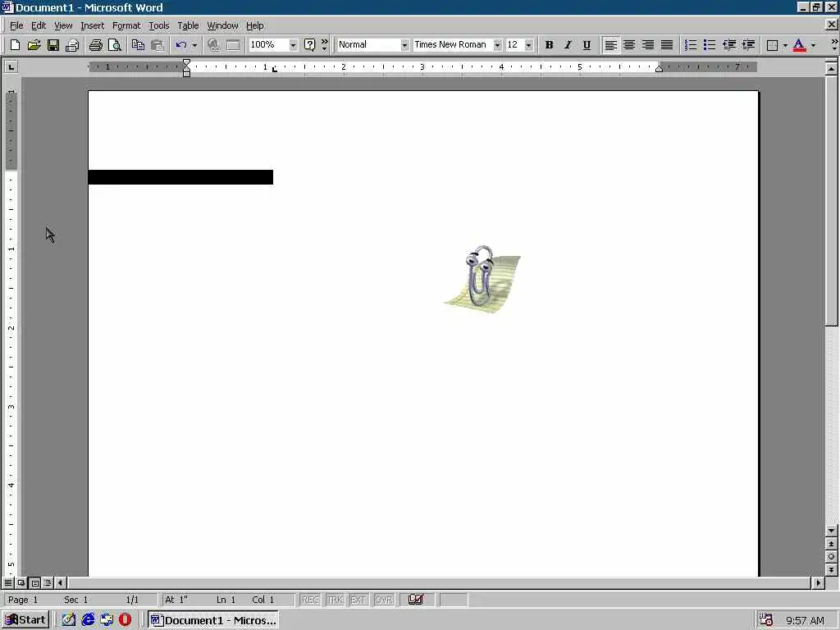Viewport: 840px width, 630px height.
Task: Toggle EXT extend selection in status bar
Action: pyautogui.click(x=358, y=600)
